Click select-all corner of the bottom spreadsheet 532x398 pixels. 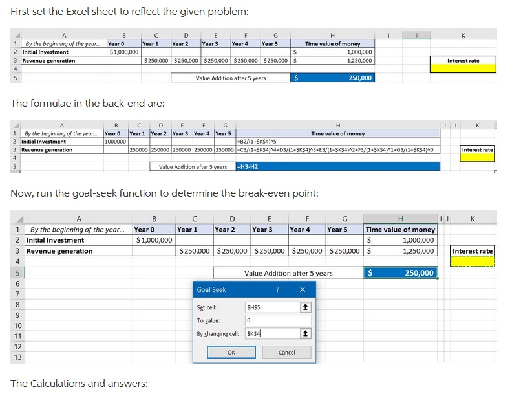click(17, 218)
